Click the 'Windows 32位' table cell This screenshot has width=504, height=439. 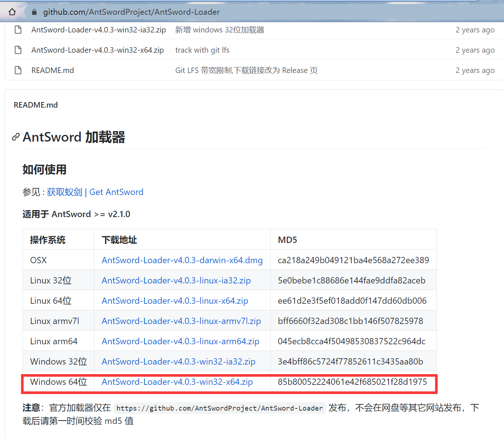point(59,362)
